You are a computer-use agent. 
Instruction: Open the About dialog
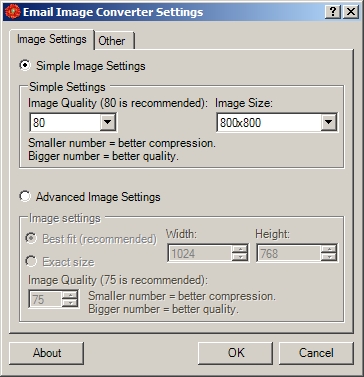tap(47, 353)
